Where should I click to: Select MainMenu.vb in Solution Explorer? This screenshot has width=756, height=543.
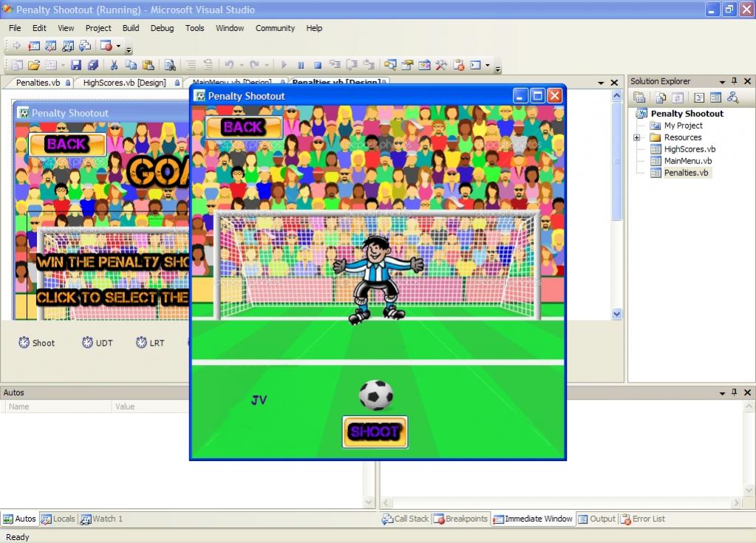click(x=687, y=161)
